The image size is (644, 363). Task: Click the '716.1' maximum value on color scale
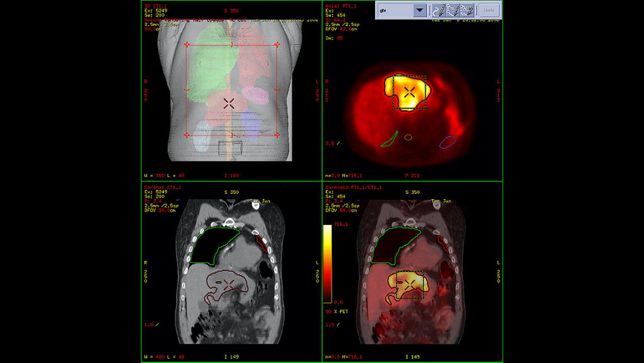coord(341,224)
